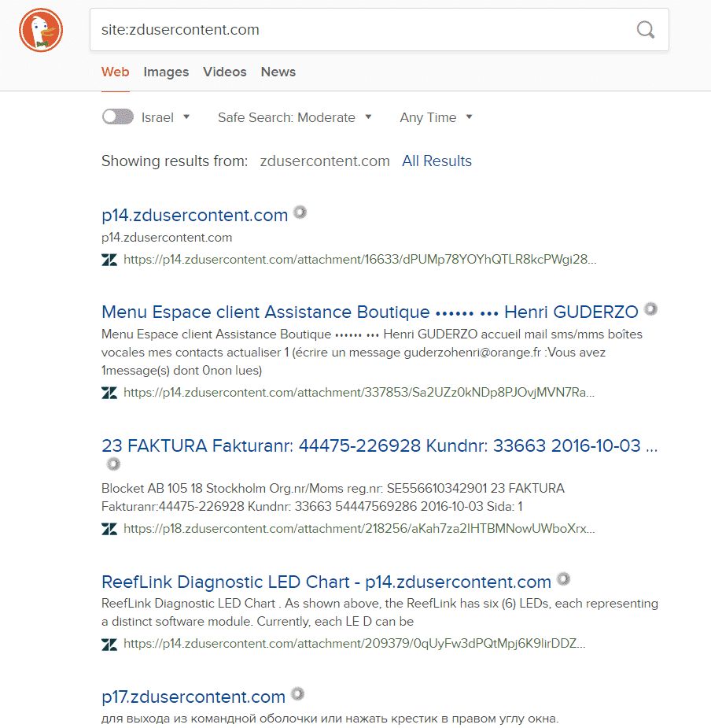The width and height of the screenshot is (711, 728).
Task: Click the gray p14.zdusercontent.com snippet text
Action: click(167, 238)
